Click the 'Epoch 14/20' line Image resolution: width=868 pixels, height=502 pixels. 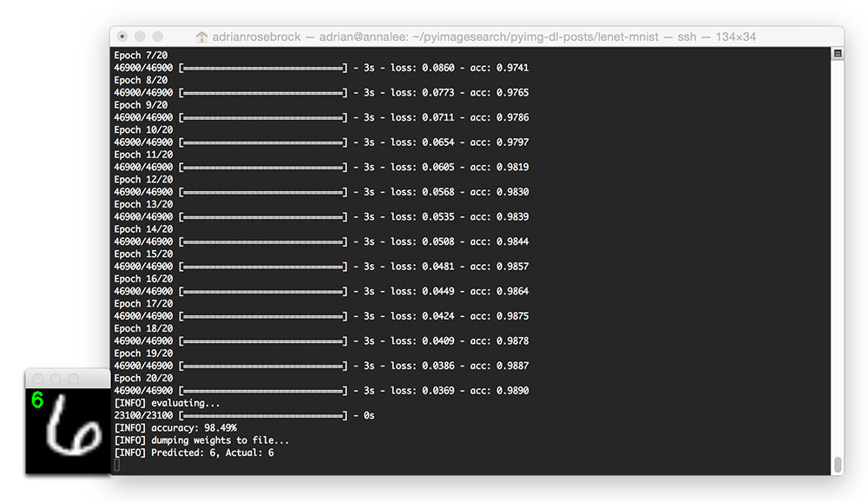click(x=143, y=228)
